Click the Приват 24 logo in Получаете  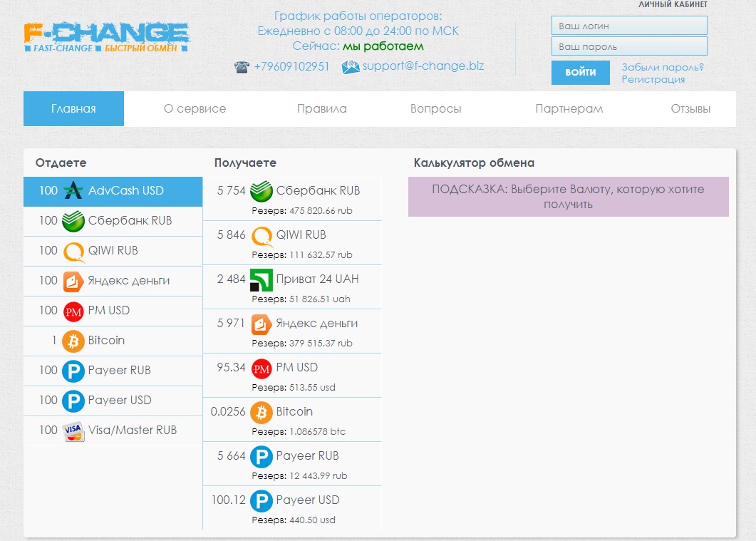point(262,280)
